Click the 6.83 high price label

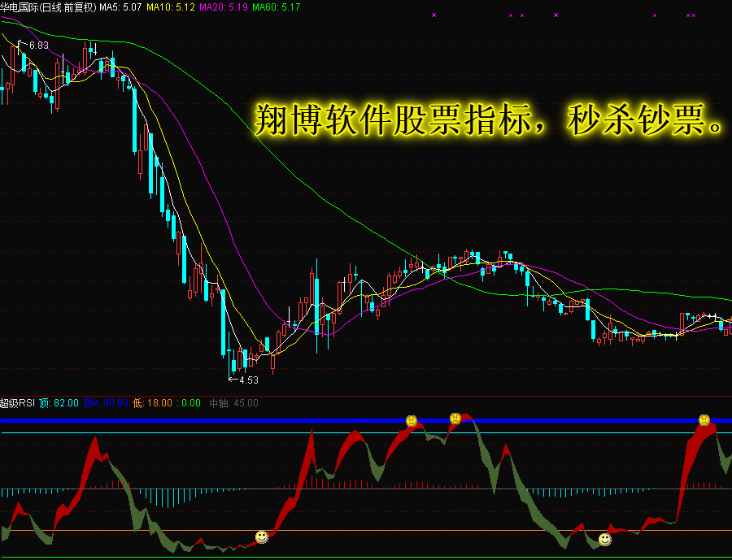point(39,46)
